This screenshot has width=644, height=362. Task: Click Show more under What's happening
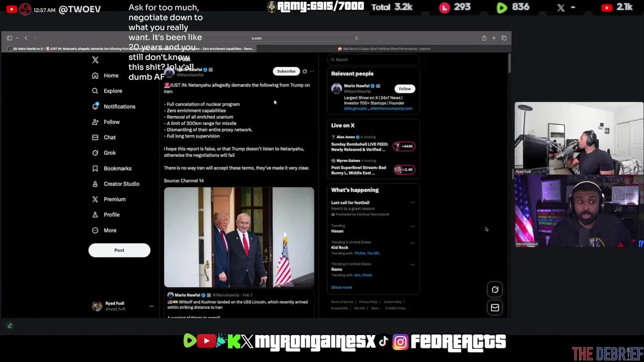[342, 288]
